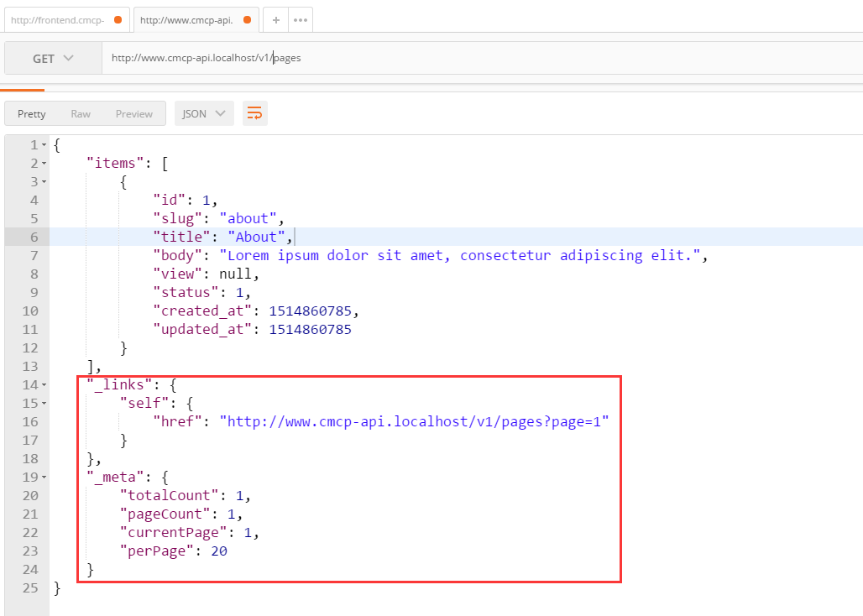
Task: Switch to Raw response view
Action: [81, 113]
